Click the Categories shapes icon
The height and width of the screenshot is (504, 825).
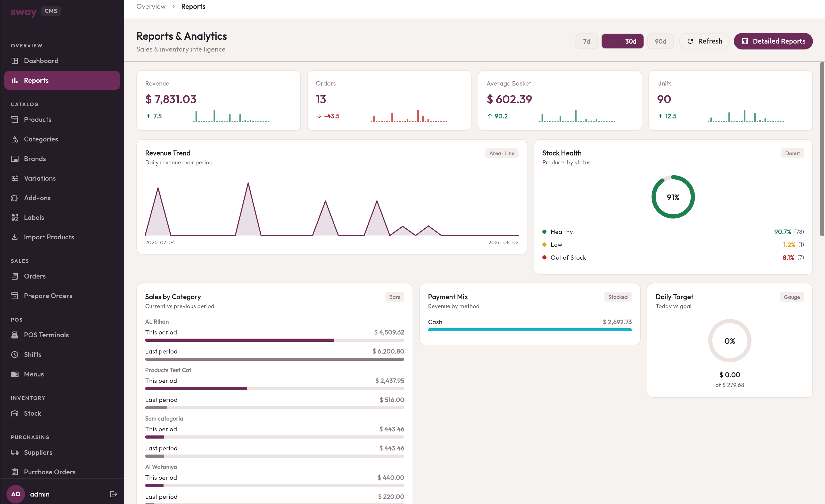point(15,139)
